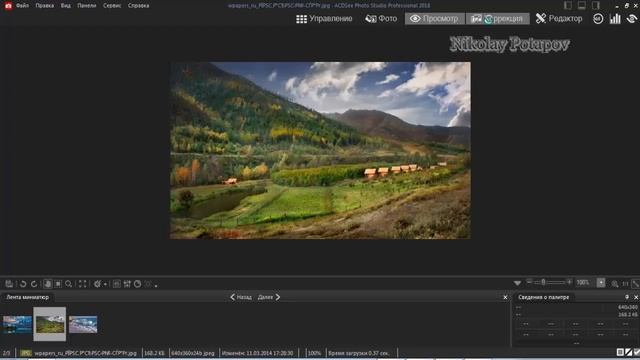The height and width of the screenshot is (360, 640).
Task: Click the small grid icon in status bar
Action: point(620,352)
